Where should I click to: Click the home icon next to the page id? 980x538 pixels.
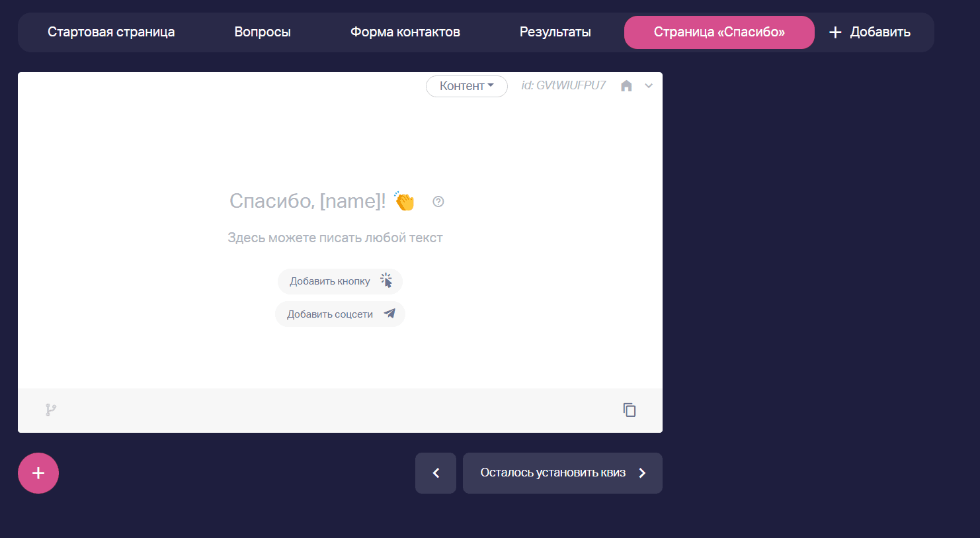pos(626,86)
